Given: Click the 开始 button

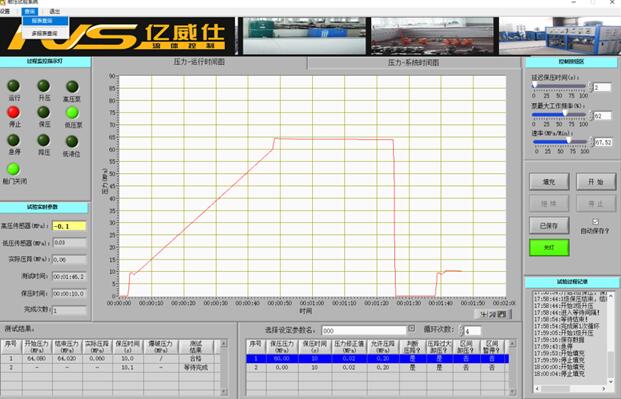Looking at the screenshot, I should point(595,182).
